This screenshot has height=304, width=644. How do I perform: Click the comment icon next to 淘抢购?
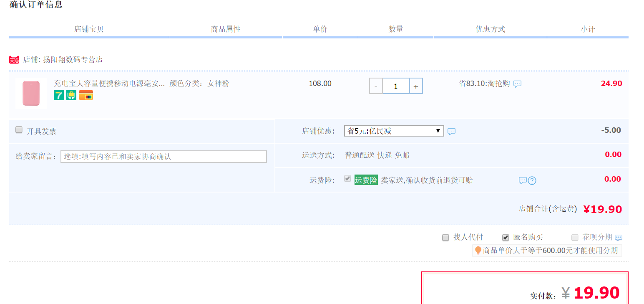pyautogui.click(x=517, y=84)
